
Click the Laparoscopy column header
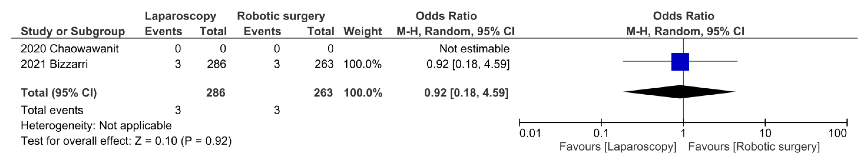180,16
